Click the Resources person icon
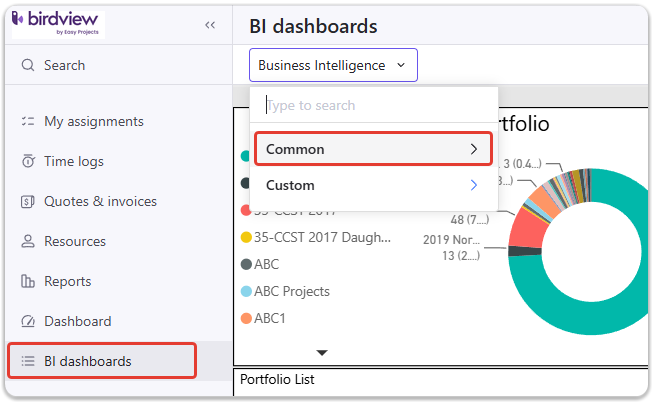Viewport: 653px width, 403px height. click(x=28, y=241)
